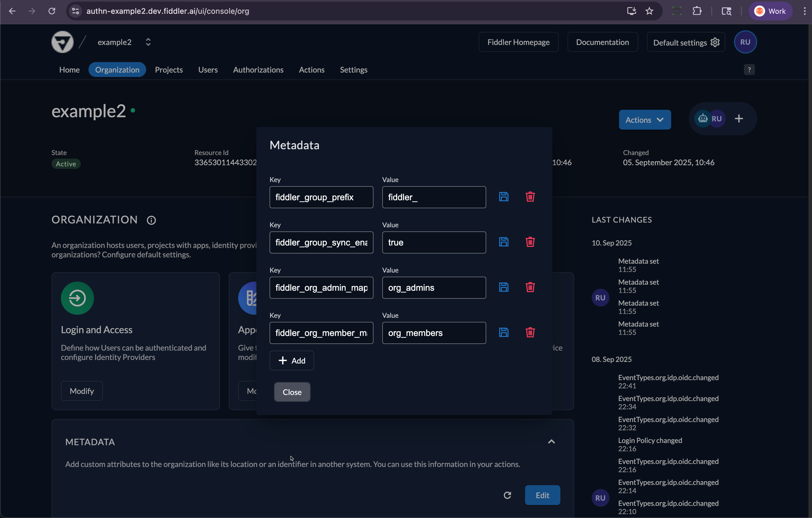Open the help panel via question mark
This screenshot has height=518, width=812.
749,70
